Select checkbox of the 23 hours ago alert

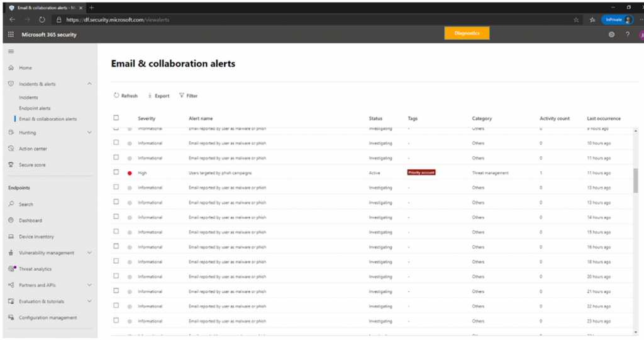click(116, 320)
